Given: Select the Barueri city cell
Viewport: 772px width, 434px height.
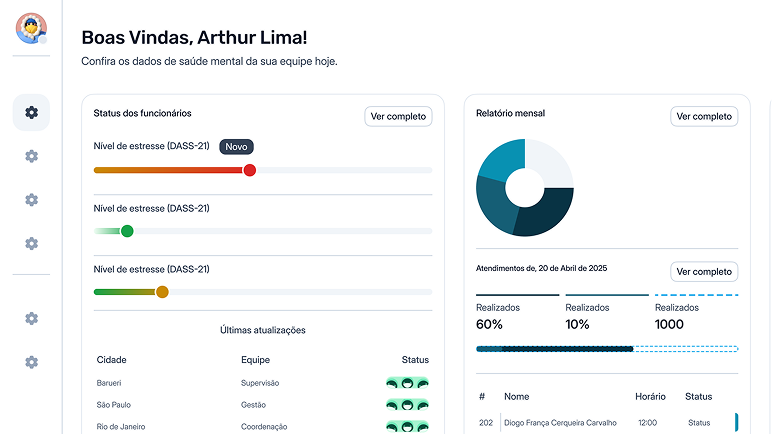Looking at the screenshot, I should 109,383.
